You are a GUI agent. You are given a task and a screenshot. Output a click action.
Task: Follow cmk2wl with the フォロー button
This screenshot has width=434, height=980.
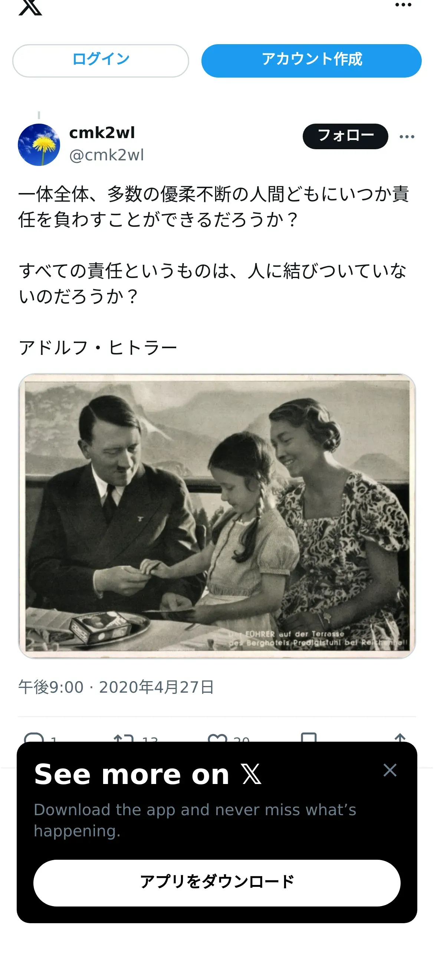pyautogui.click(x=345, y=136)
